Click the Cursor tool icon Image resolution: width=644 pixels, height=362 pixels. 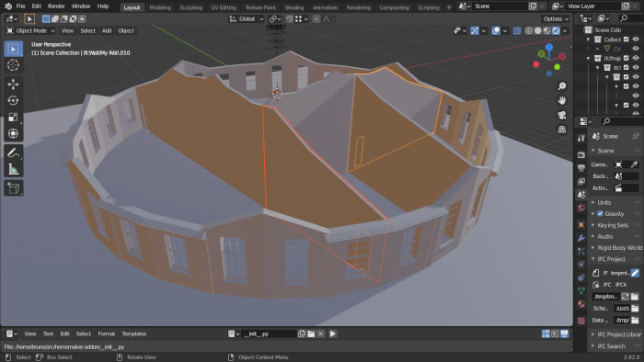[13, 65]
